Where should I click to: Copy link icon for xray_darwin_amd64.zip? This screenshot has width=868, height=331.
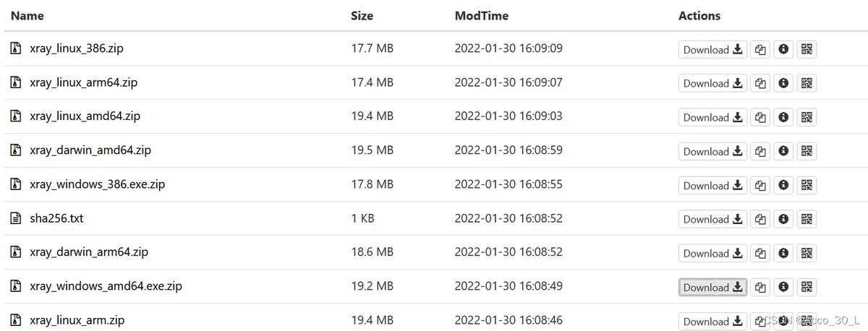click(760, 151)
